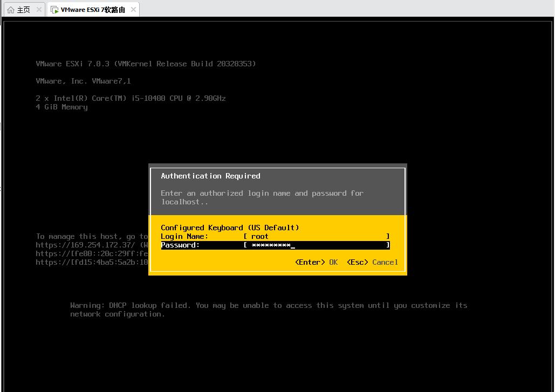Click the Configured Keyboard (US Default) label

click(230, 228)
